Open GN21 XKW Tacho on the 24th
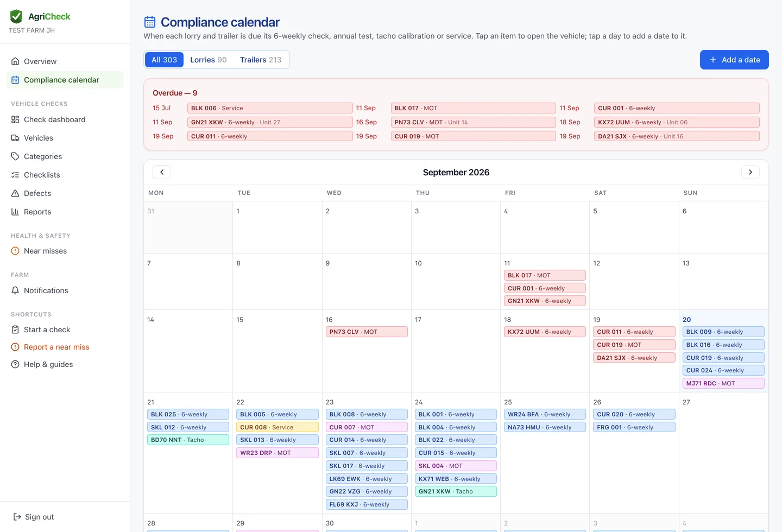Screen dimensions: 782x532 point(456,491)
